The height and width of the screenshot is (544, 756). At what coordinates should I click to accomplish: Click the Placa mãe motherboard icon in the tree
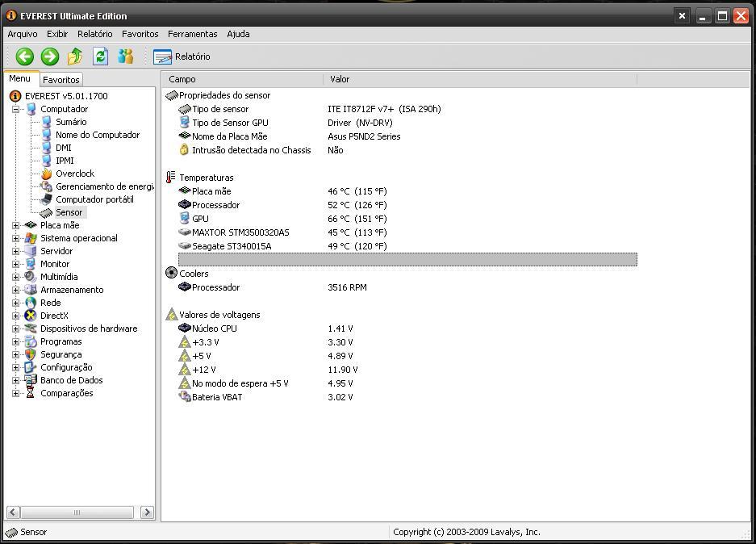31,224
